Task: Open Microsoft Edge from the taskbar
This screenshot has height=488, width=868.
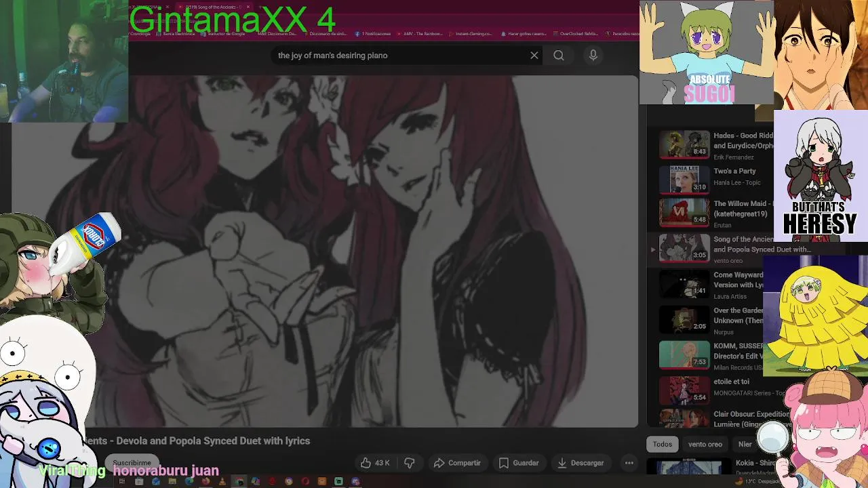Action: tap(189, 481)
